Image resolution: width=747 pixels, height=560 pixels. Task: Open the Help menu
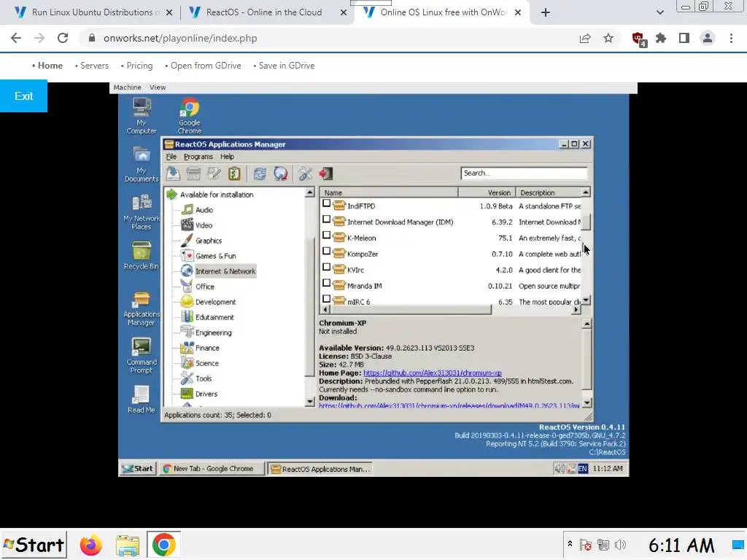pos(228,157)
